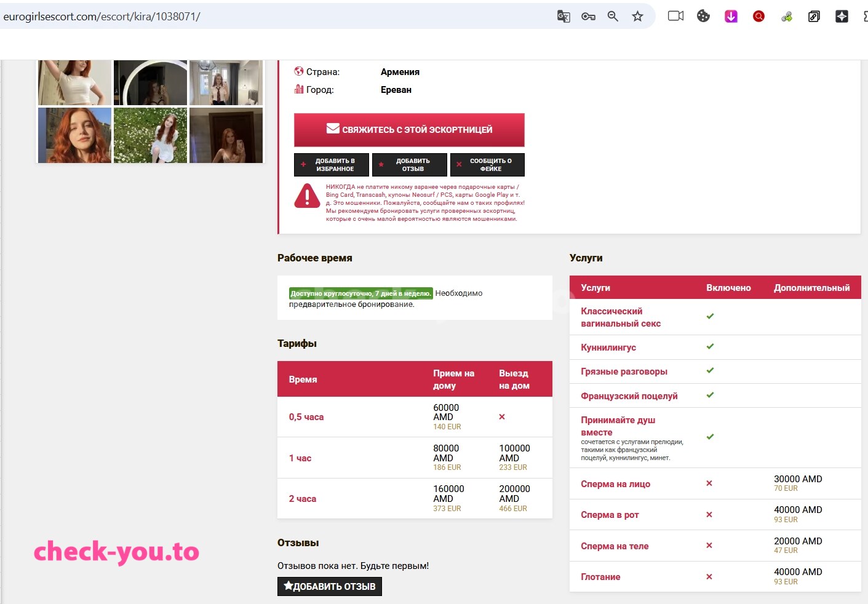Click the zoom magnifier icon in address bar

[613, 17]
